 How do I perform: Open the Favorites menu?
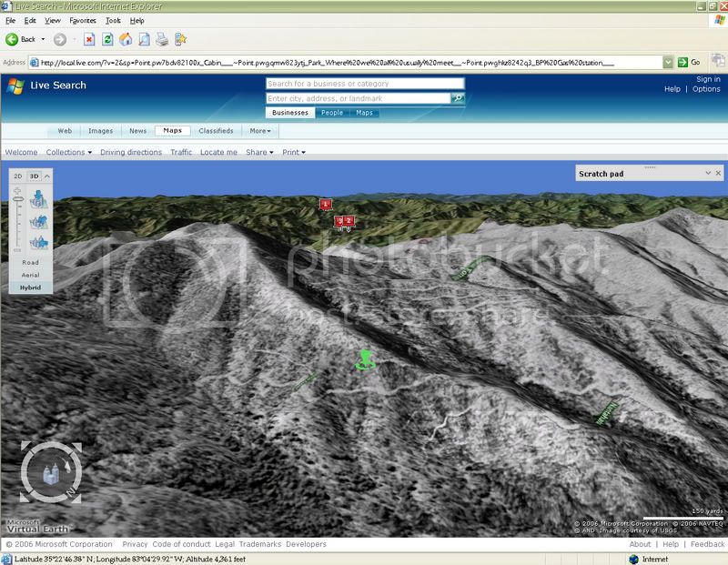tap(83, 20)
